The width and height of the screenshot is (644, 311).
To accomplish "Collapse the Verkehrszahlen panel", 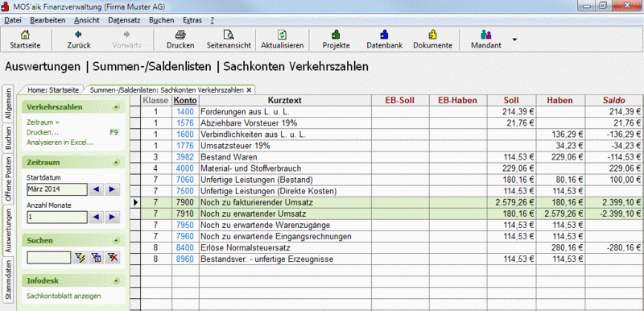I will (x=116, y=107).
